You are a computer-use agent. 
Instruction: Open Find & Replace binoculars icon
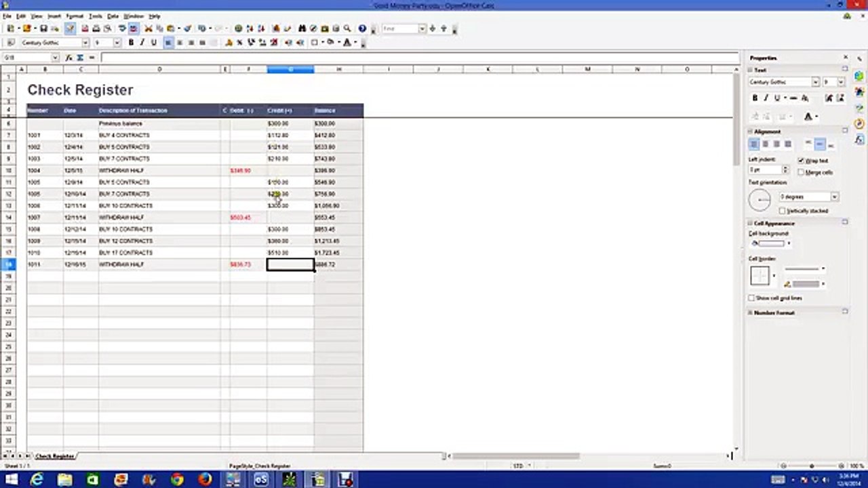[x=302, y=28]
